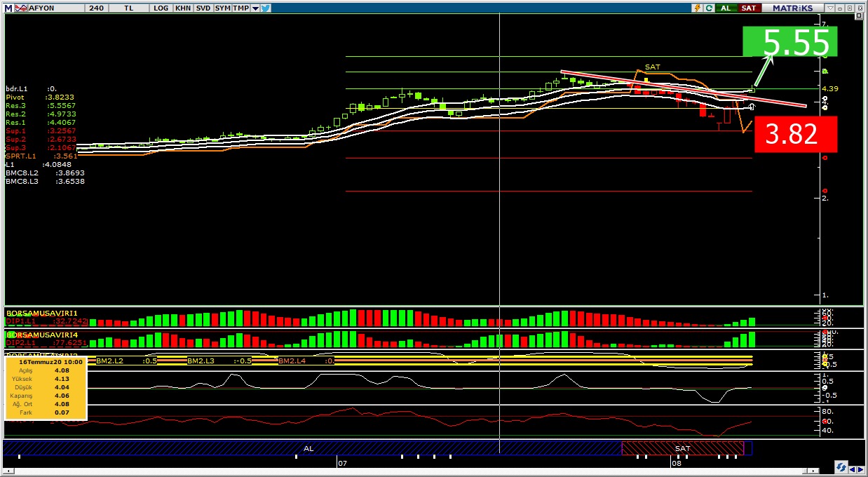Click the blue sync arrows icon
The image size is (868, 477).
coord(841,467)
